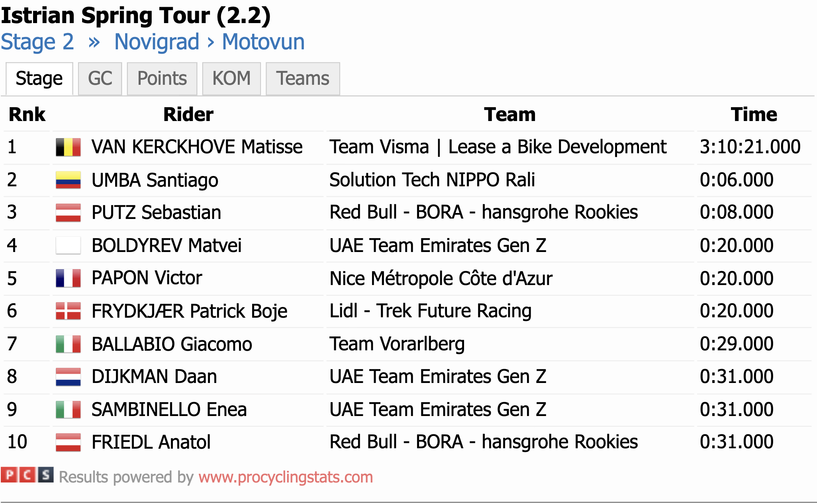817x504 pixels.
Task: Select the KOM tab
Action: (x=231, y=78)
